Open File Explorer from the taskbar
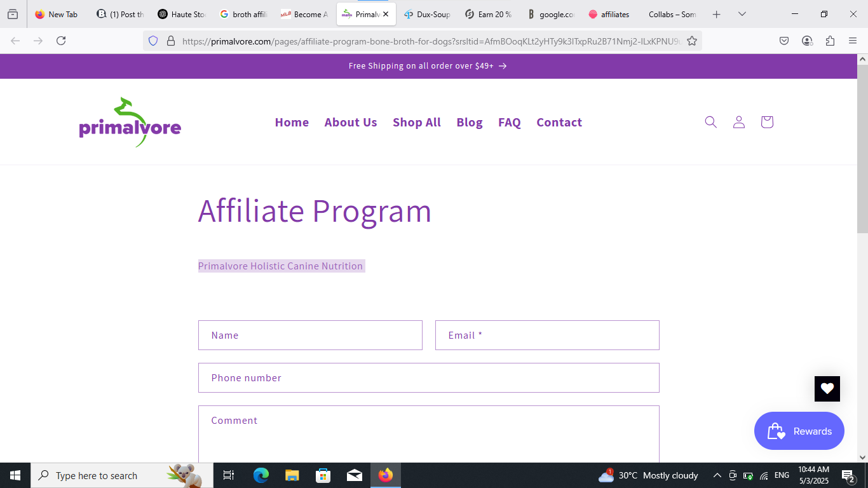868x488 pixels. point(292,475)
